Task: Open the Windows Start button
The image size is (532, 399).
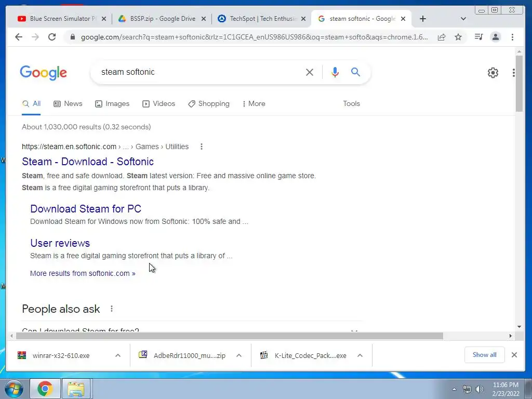Action: click(x=14, y=389)
